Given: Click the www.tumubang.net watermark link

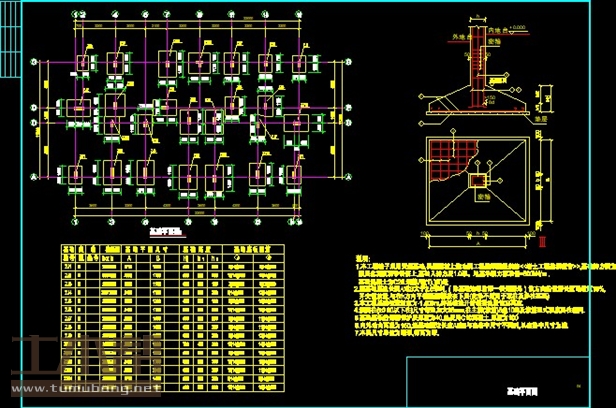Looking at the screenshot, I should (83, 387).
